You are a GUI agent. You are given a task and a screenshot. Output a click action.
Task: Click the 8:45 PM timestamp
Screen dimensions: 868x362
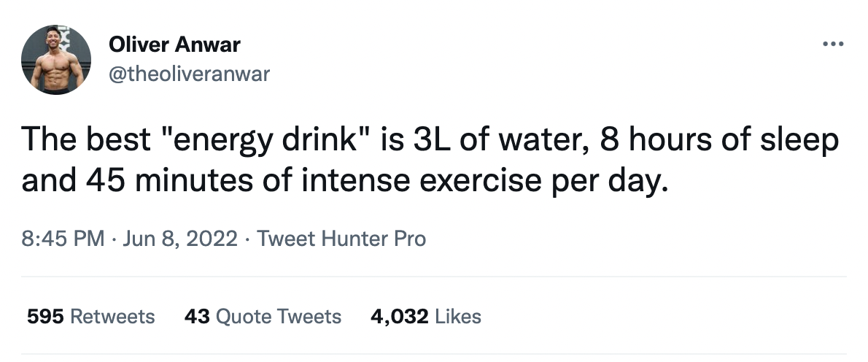click(x=63, y=239)
